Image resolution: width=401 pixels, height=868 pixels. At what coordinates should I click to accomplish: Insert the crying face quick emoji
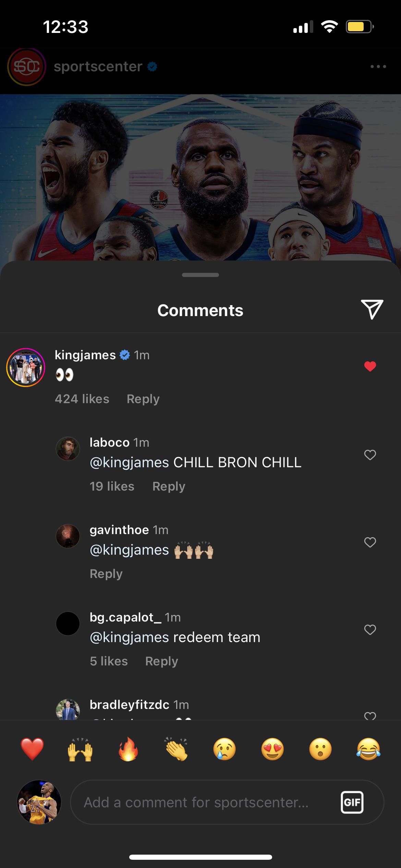[x=224, y=749]
